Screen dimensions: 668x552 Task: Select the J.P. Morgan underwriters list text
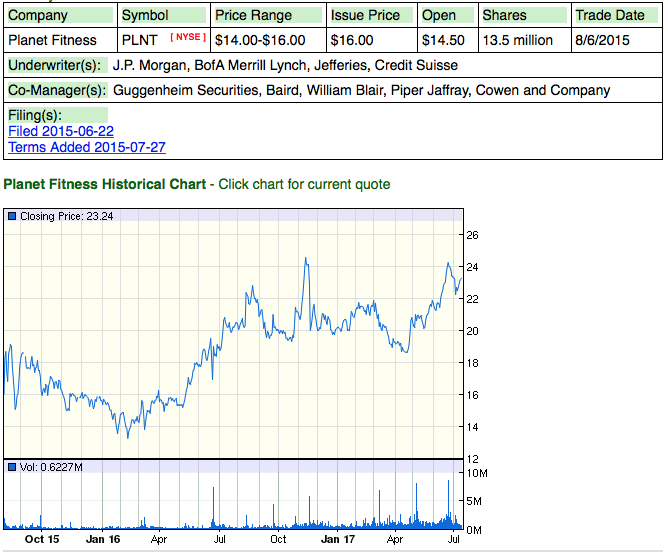[x=285, y=65]
